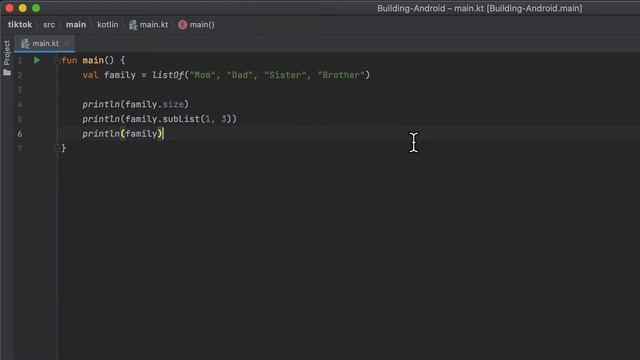Click the "Sister" string literal
The height and width of the screenshot is (360, 640).
[x=285, y=75]
